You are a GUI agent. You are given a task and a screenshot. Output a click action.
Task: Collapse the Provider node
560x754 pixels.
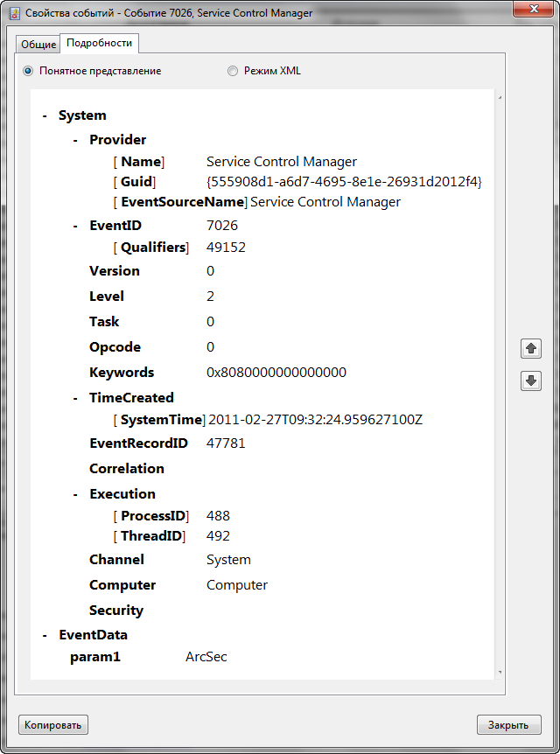click(x=76, y=140)
